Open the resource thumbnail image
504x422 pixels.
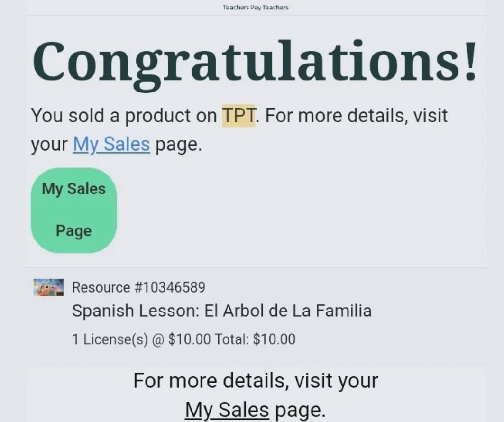pos(48,287)
